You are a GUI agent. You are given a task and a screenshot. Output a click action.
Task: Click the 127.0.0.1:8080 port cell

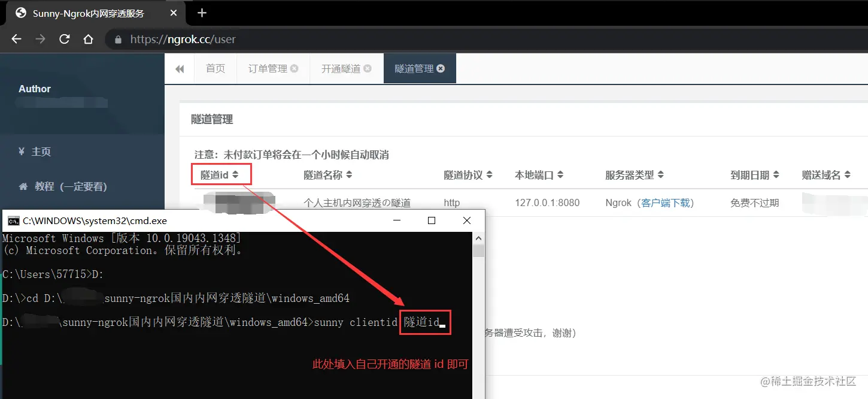click(547, 203)
